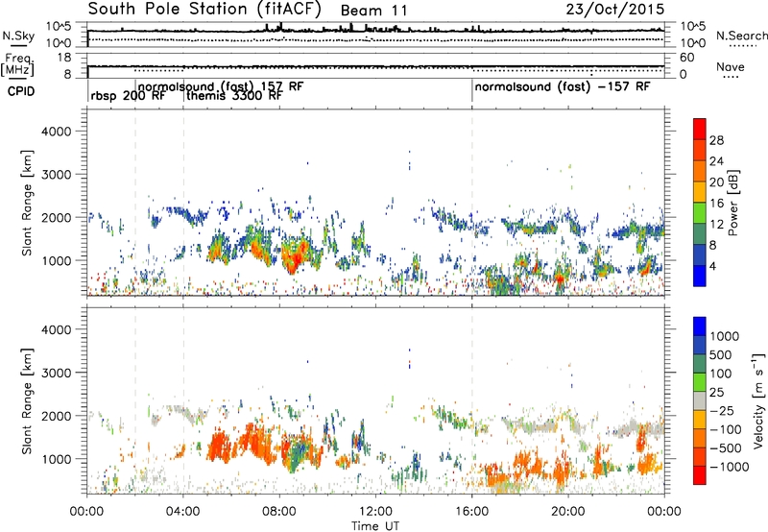Click the '16:00' time axis tick label
768x532 pixels.
pyautogui.click(x=471, y=512)
